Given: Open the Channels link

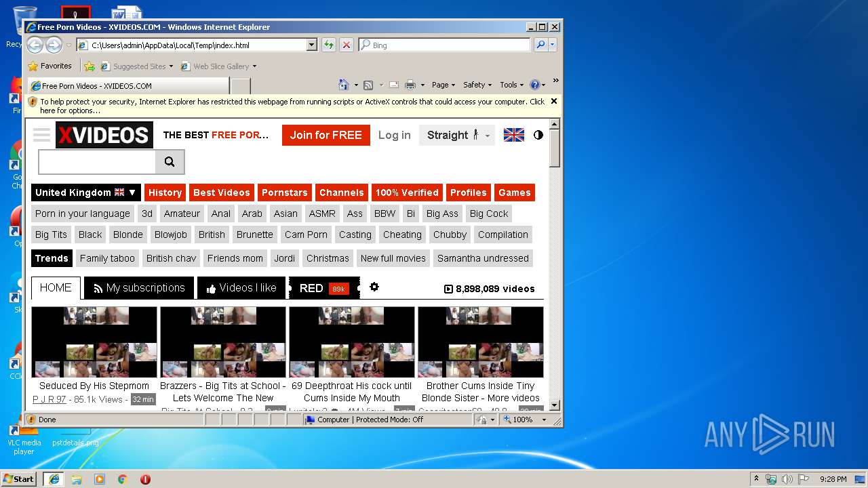Looking at the screenshot, I should (342, 192).
